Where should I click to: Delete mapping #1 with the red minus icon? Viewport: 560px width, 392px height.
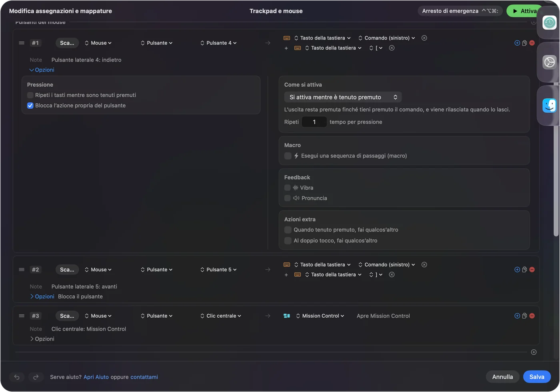(x=532, y=43)
